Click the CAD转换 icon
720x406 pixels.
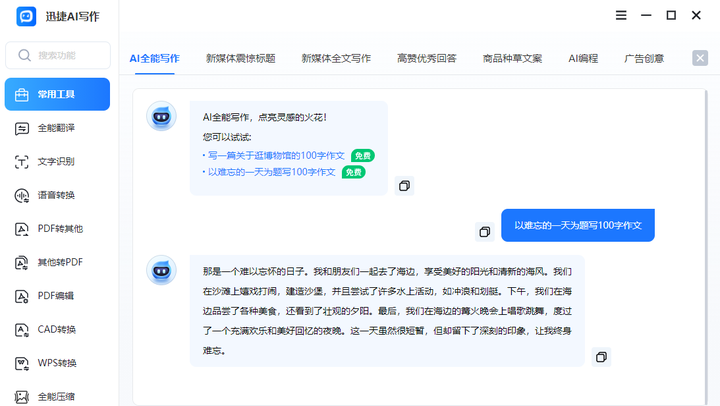pyautogui.click(x=22, y=330)
